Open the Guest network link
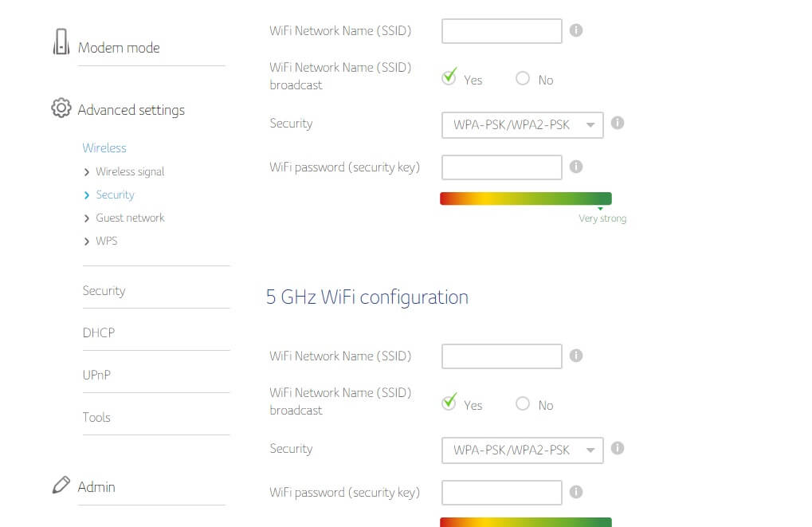The image size is (812, 527). point(130,218)
